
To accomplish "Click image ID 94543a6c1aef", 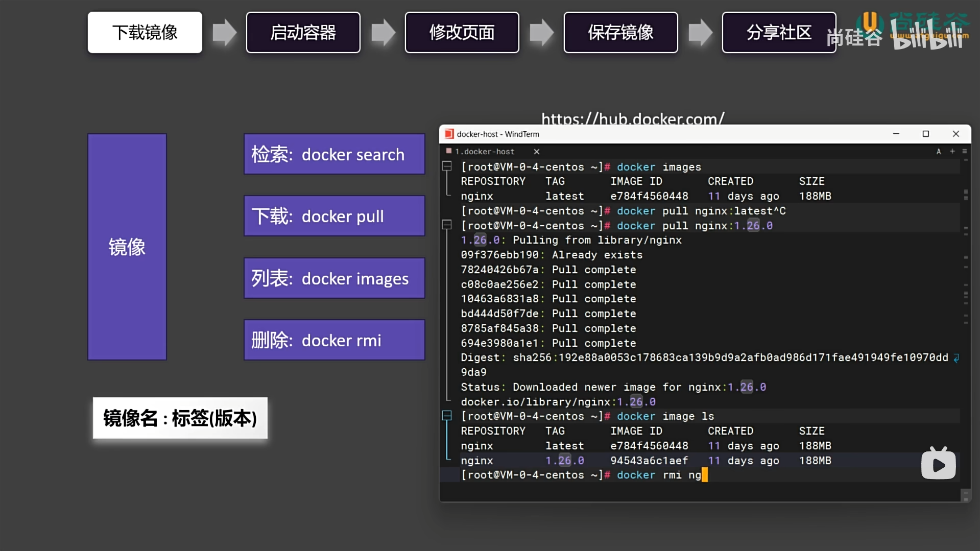I will (x=649, y=461).
